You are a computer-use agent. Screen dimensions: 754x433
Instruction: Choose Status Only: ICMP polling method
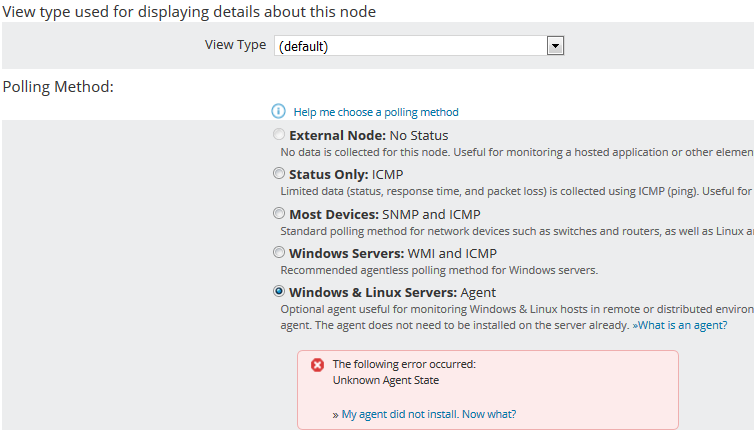click(x=279, y=173)
